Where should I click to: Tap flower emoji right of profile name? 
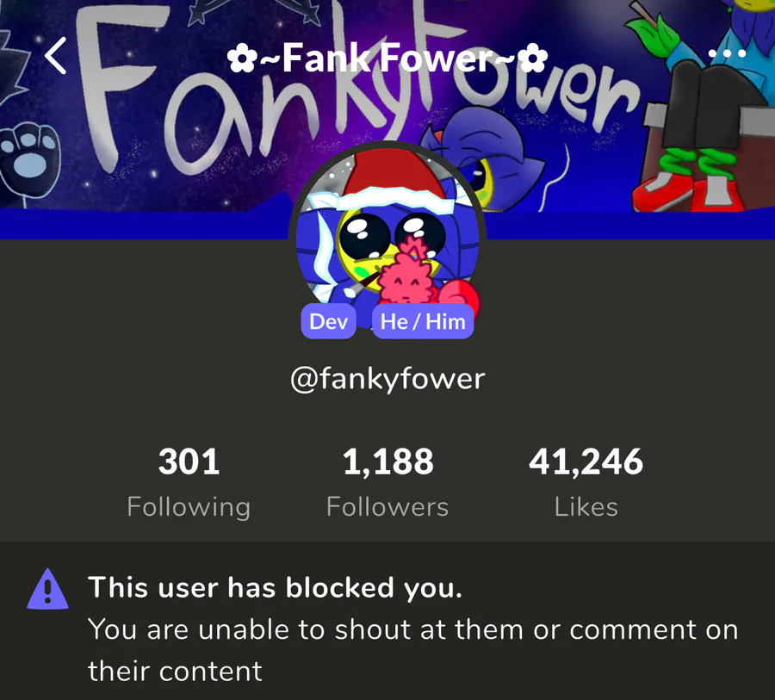coord(535,59)
